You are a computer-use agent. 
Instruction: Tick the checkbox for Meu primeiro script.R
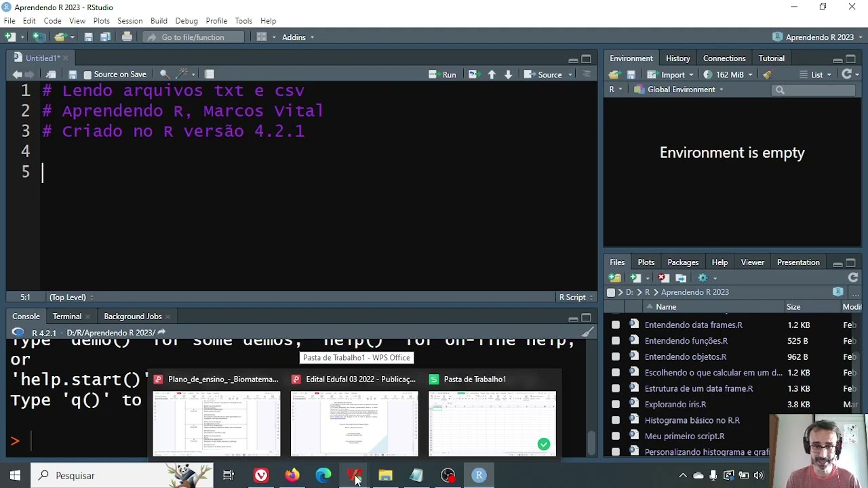pos(616,436)
